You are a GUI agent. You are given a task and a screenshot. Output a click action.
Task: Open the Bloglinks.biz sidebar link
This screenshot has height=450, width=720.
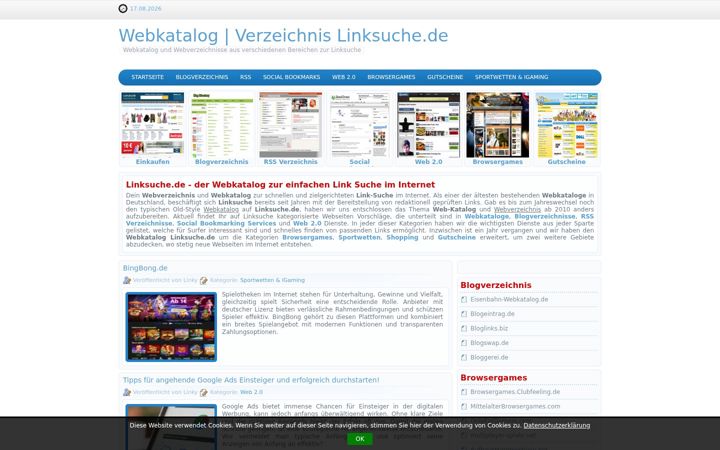point(489,328)
